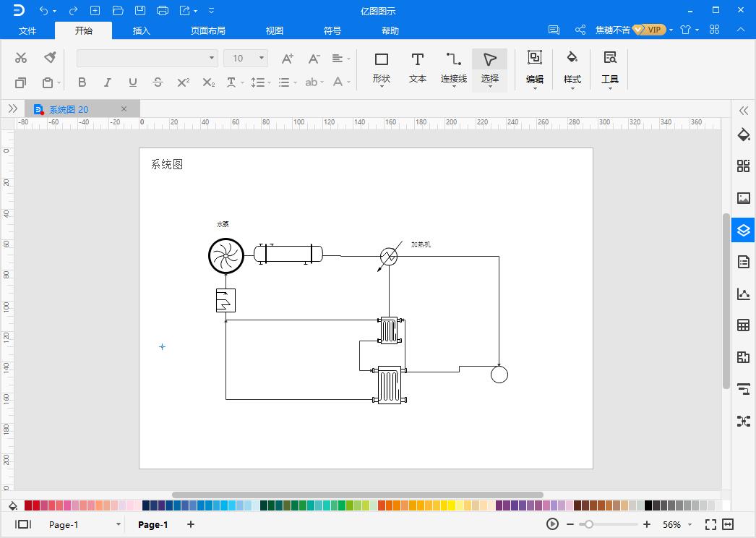Screen dimensions: 756x538
Task: Select the Text tool in ribbon
Action: point(417,67)
